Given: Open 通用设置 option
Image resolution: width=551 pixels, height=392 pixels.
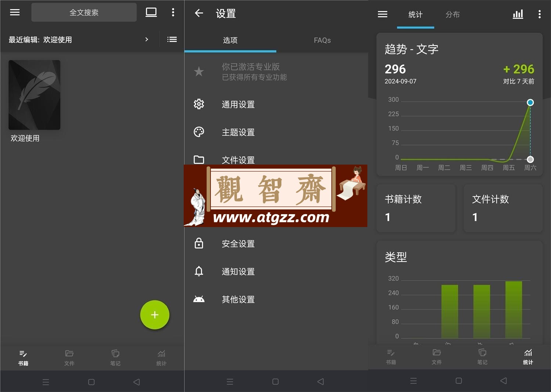Looking at the screenshot, I should 276,104.
